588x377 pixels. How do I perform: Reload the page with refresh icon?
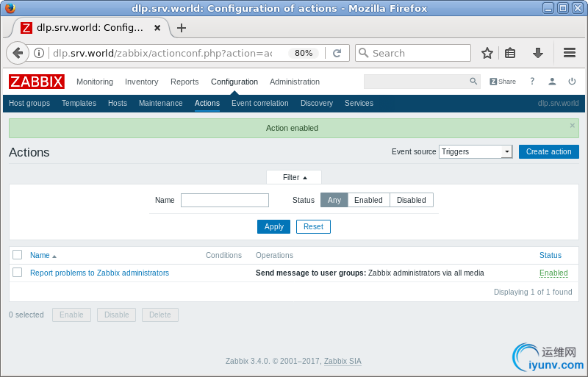(x=337, y=53)
